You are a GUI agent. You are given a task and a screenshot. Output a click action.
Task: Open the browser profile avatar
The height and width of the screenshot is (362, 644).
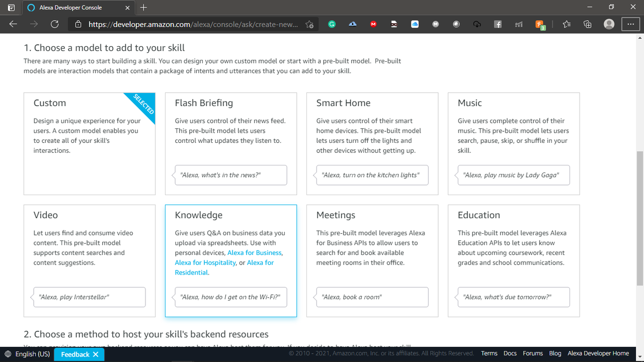[x=609, y=24]
